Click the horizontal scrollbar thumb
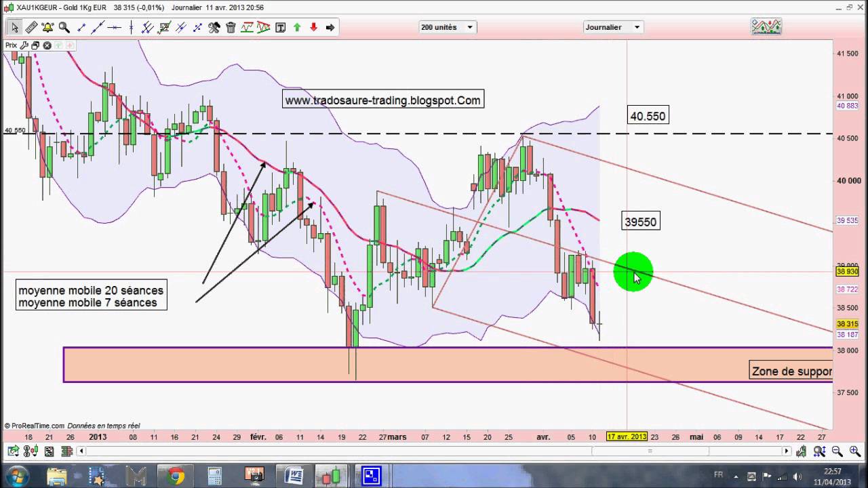Image resolution: width=868 pixels, height=488 pixels. 650,451
